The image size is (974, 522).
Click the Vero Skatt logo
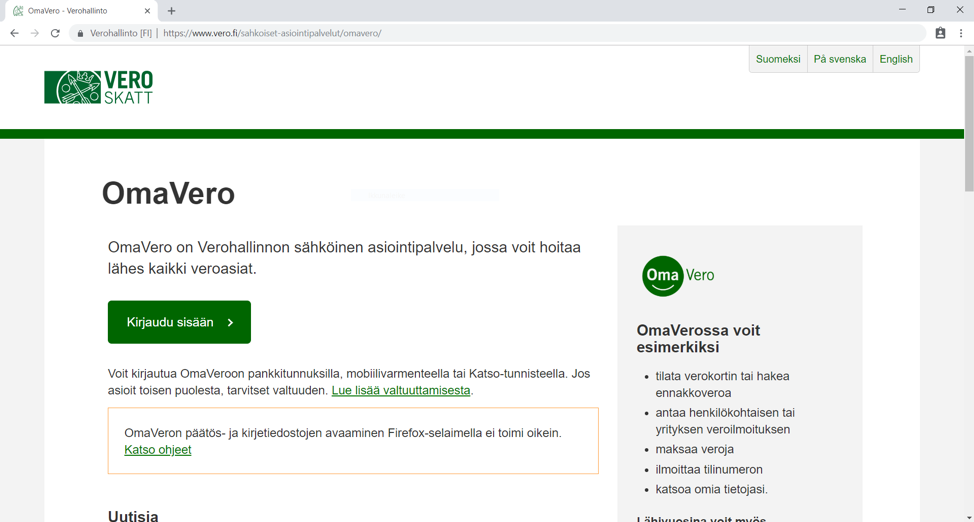point(98,88)
